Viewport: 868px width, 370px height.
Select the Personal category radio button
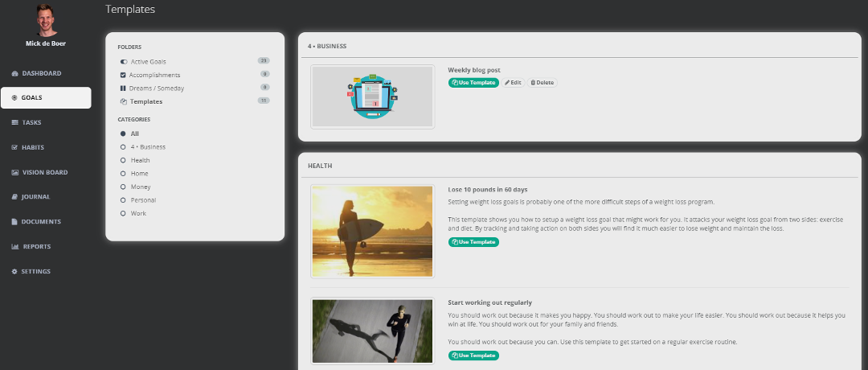[x=123, y=200]
